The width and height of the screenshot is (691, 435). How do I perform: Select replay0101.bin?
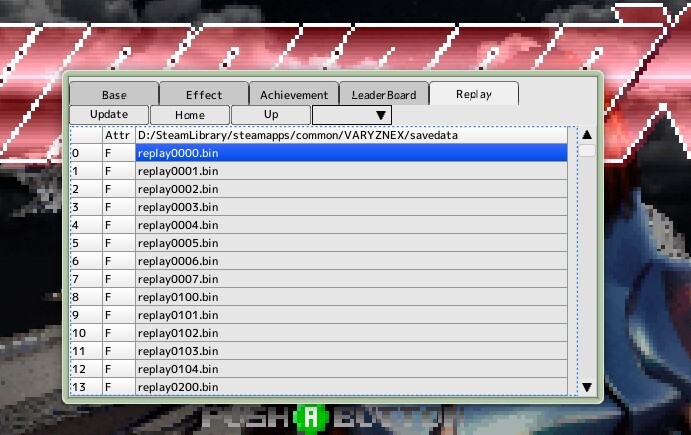(x=351, y=316)
